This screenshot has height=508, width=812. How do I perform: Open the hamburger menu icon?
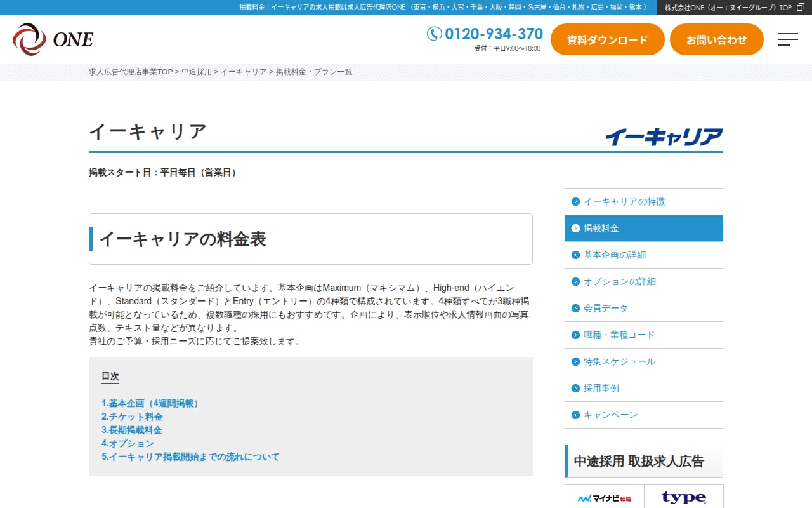(x=788, y=39)
